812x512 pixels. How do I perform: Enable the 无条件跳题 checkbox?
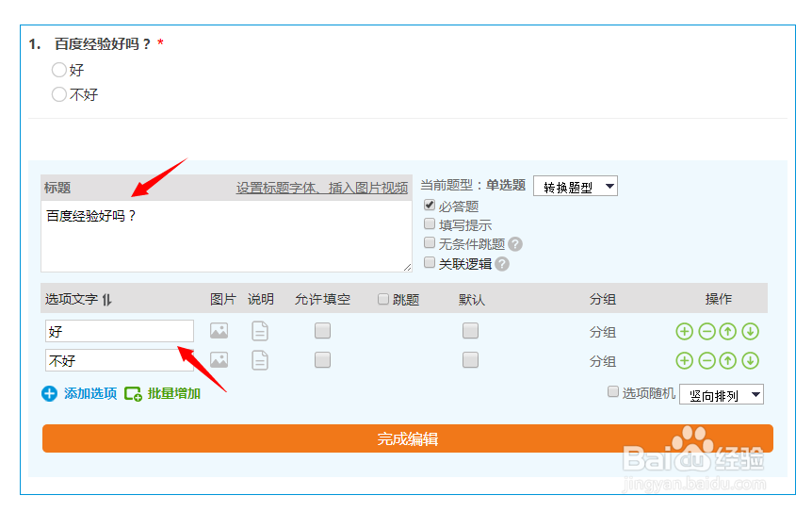coord(430,242)
